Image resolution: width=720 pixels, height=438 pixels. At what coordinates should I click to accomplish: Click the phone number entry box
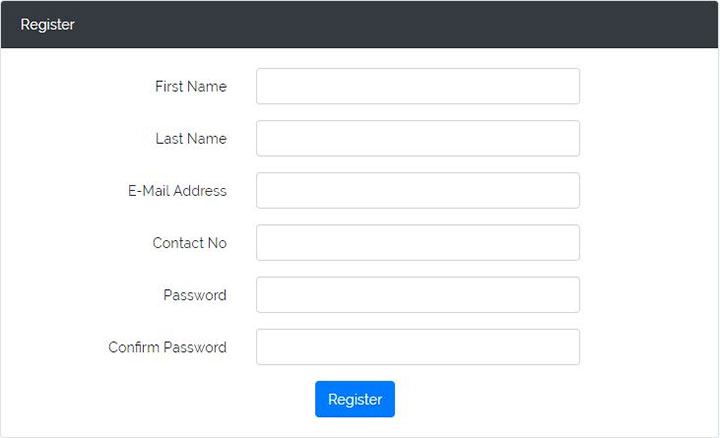pos(417,242)
